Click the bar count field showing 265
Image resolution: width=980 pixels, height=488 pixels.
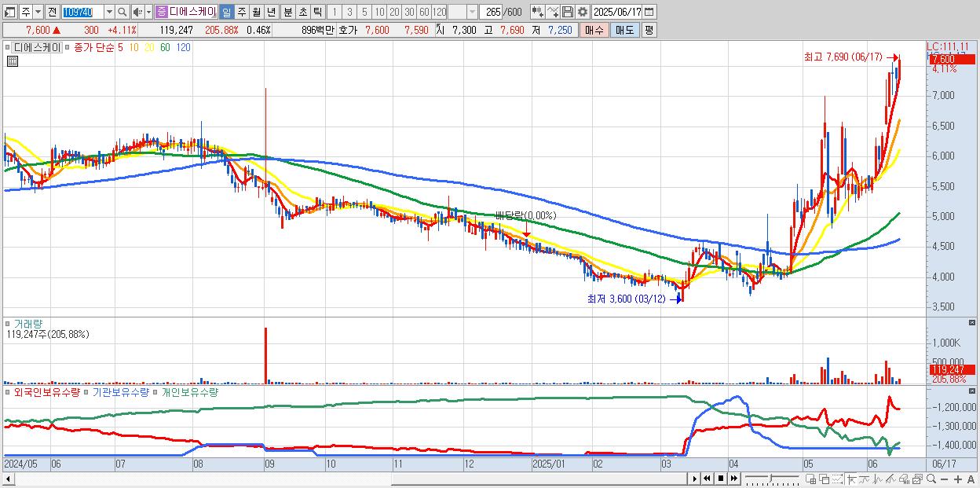492,12
